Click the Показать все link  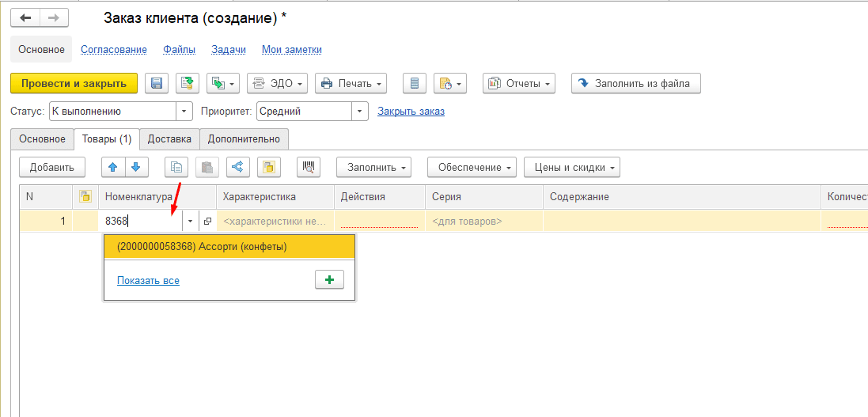[x=148, y=280]
